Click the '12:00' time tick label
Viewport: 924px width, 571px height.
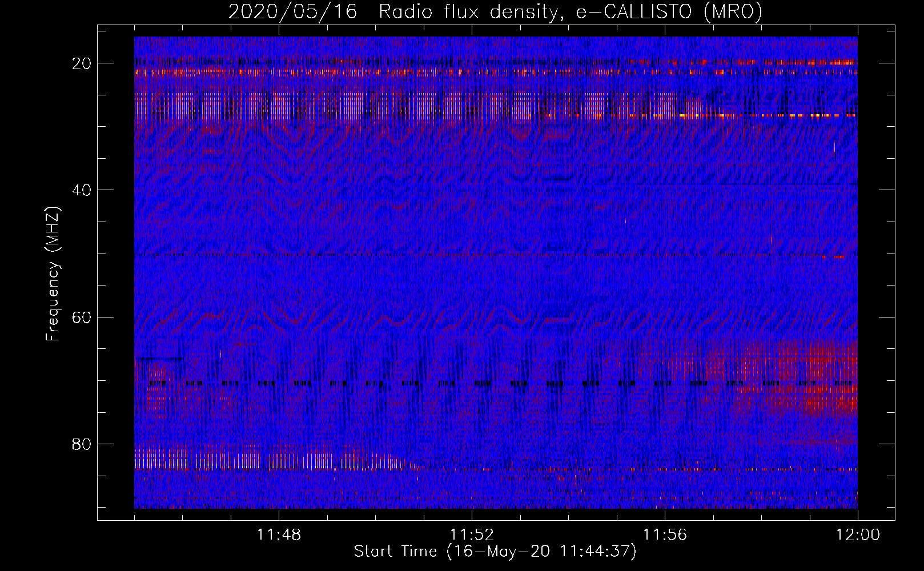[x=858, y=535]
